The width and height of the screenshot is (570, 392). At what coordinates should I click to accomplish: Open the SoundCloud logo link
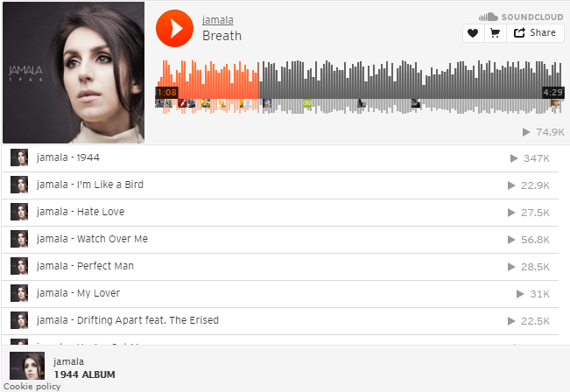coord(521,17)
